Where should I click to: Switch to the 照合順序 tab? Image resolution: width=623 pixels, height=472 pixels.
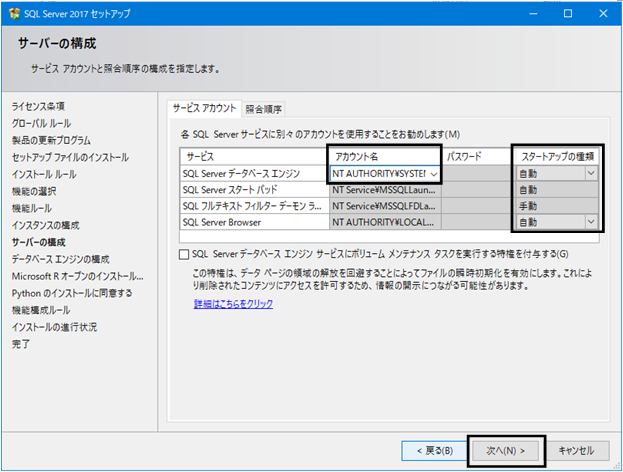tap(263, 109)
